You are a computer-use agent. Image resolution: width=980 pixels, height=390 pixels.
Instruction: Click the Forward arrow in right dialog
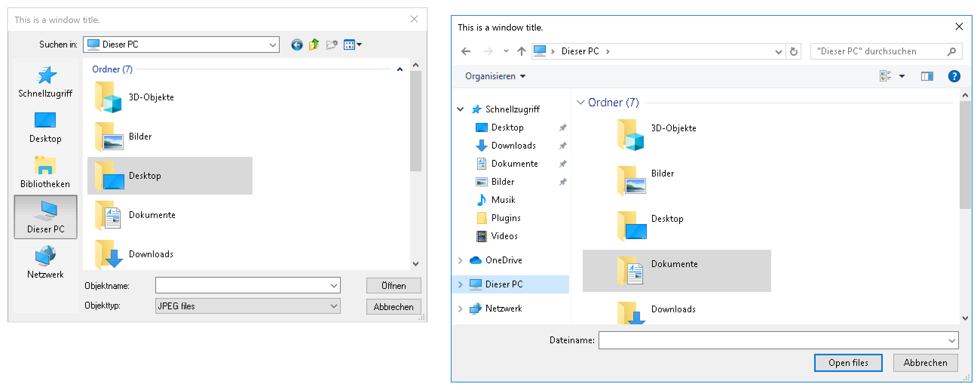(x=488, y=51)
